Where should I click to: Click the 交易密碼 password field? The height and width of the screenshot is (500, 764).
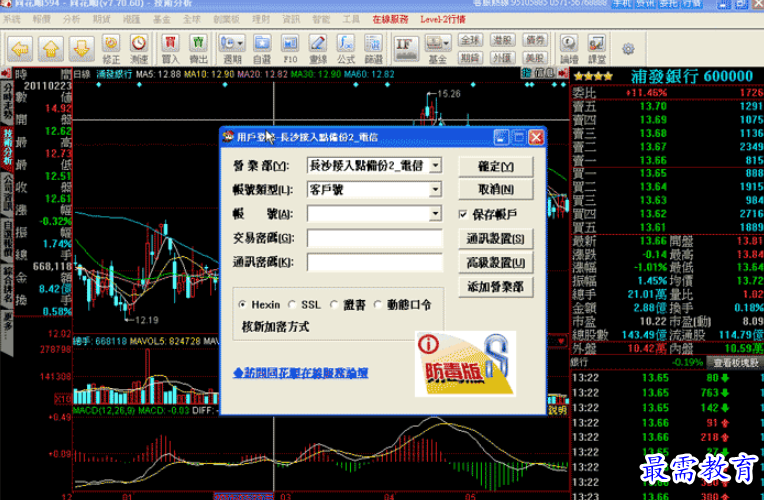(x=375, y=238)
